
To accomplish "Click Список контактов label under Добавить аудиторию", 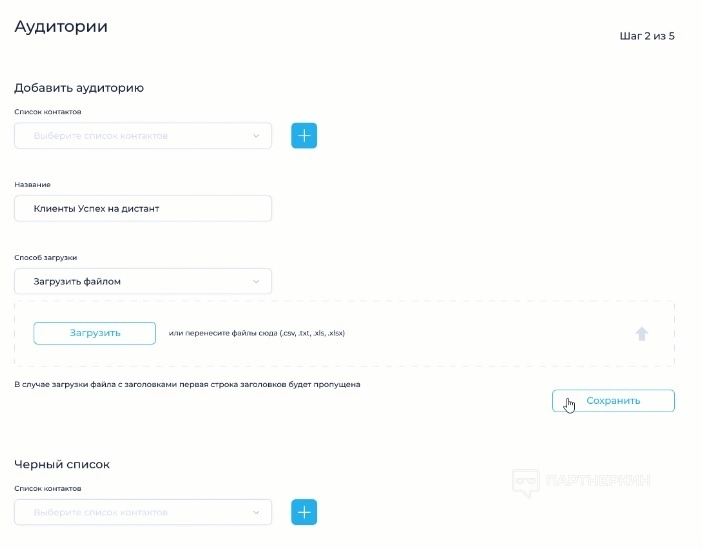I will pos(47,112).
